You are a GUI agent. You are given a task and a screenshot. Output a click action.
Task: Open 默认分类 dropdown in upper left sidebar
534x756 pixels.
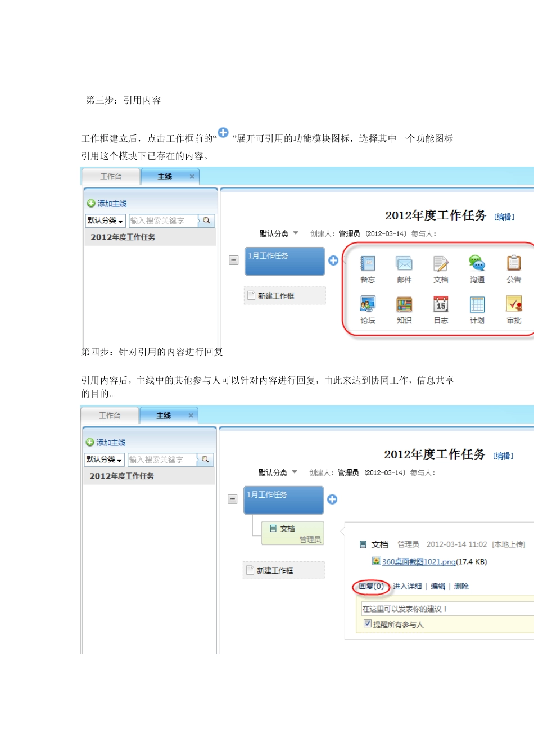tap(105, 220)
